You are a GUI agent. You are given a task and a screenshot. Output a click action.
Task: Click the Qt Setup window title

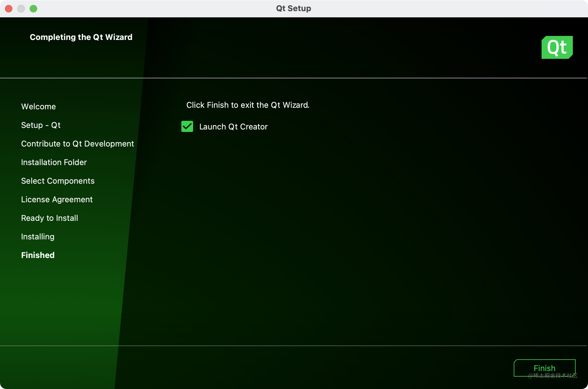point(294,8)
